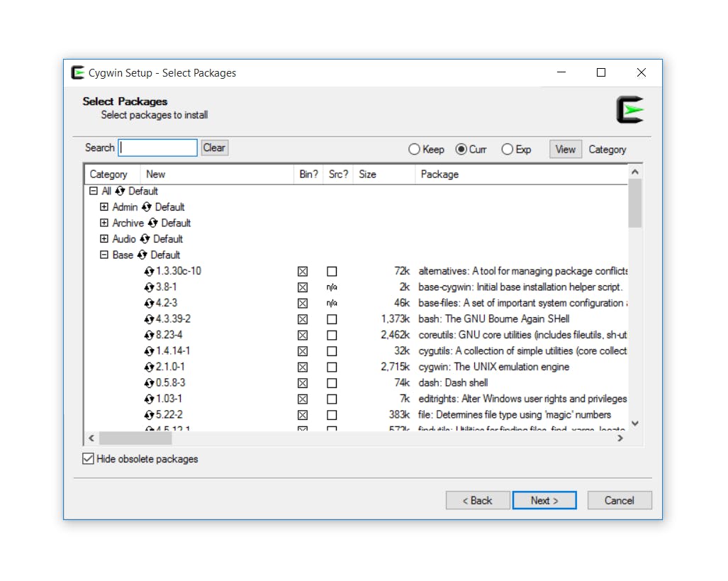Expand the Admin category

click(x=104, y=207)
